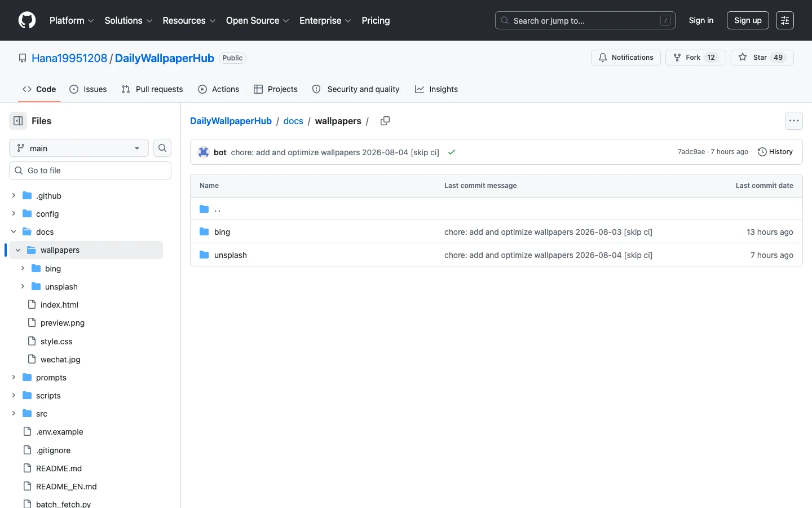
Task: Open .env.example in the file tree
Action: point(60,432)
